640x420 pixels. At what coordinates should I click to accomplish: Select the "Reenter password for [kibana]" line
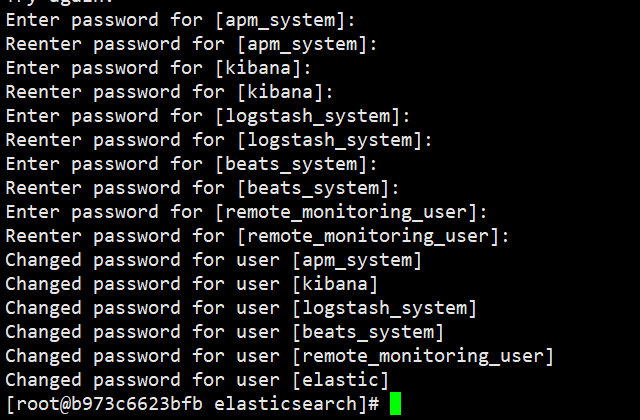170,92
